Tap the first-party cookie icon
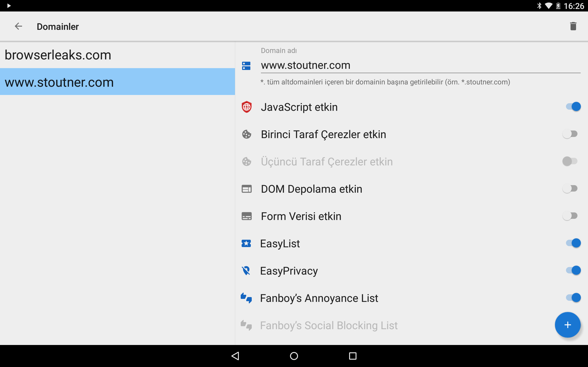Image resolution: width=588 pixels, height=367 pixels. tap(246, 134)
